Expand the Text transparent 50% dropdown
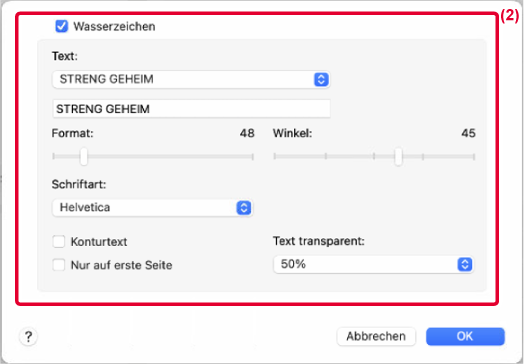 click(373, 264)
